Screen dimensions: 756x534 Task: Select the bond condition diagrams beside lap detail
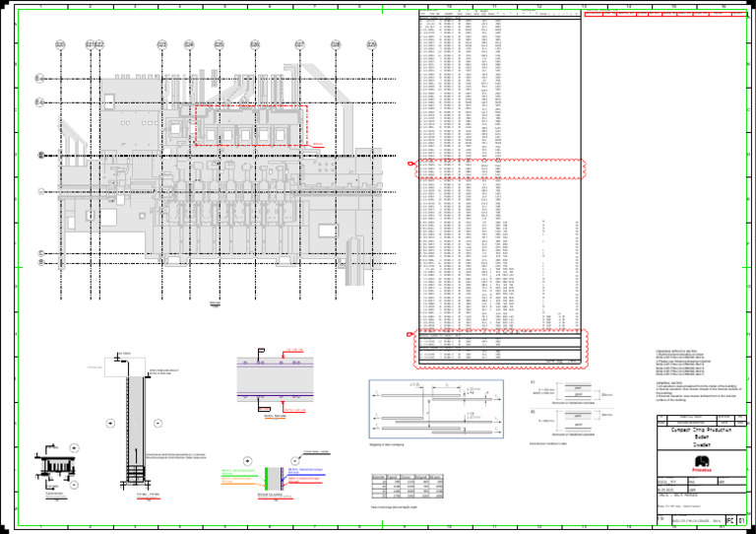[x=571, y=408]
